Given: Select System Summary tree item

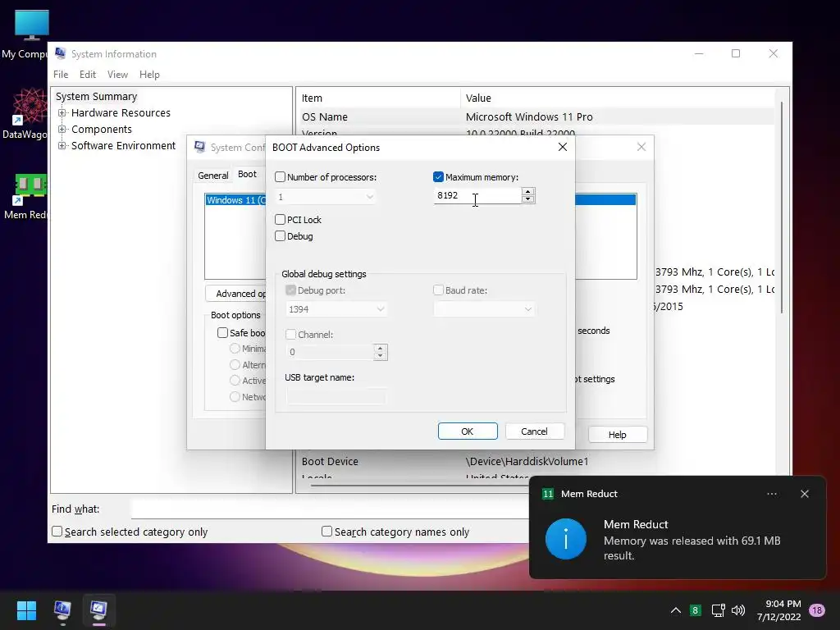Looking at the screenshot, I should point(97,97).
